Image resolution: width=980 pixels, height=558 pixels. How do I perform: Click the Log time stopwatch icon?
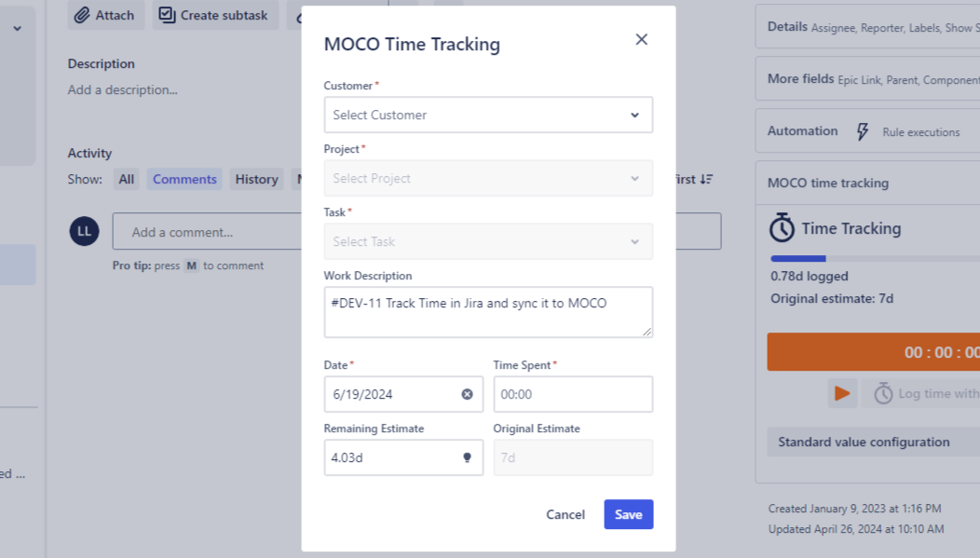tap(883, 393)
